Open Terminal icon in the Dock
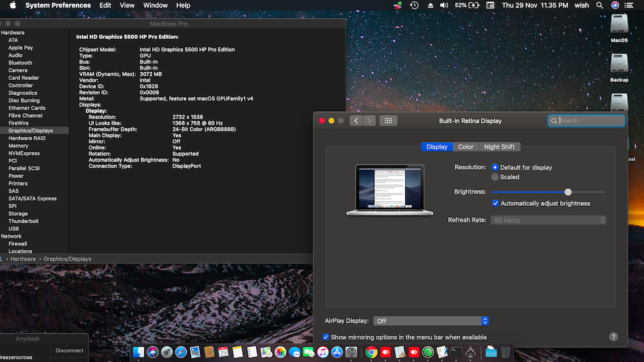Image resolution: width=644 pixels, height=362 pixels. tap(456, 352)
